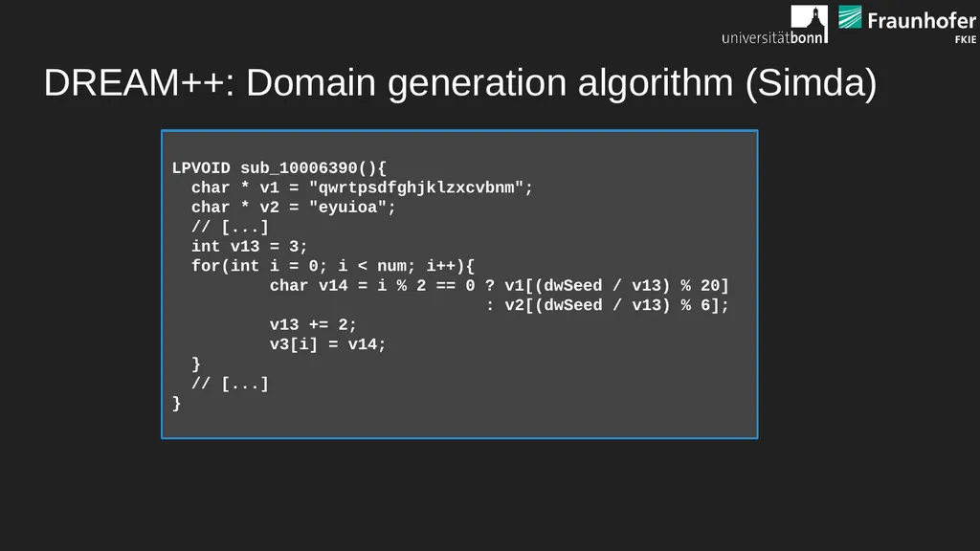
Task: Click the 'char v14 = i % 2' line
Action: [x=500, y=285]
